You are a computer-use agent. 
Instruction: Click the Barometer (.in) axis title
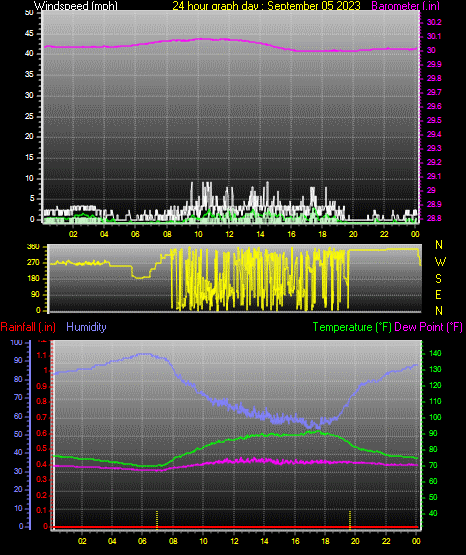405,5
